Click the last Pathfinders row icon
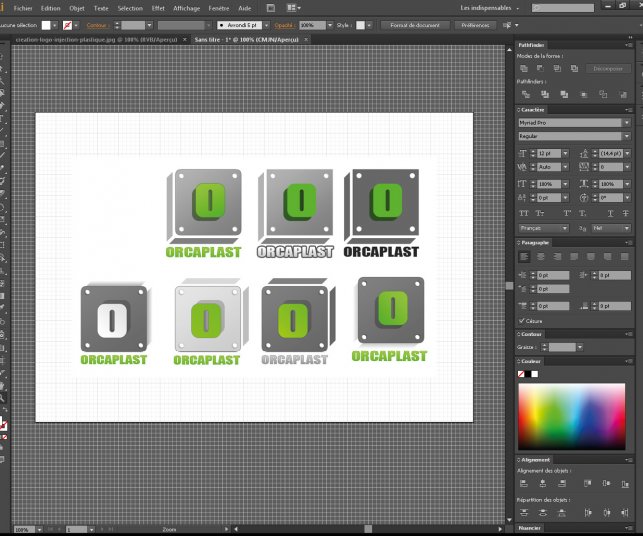 tap(622, 93)
